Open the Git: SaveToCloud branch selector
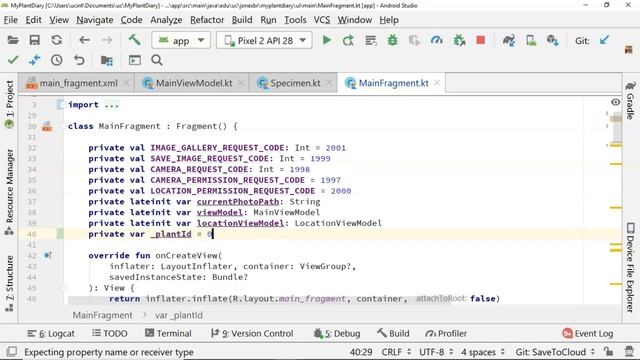This screenshot has height=360, width=640. pos(555,352)
